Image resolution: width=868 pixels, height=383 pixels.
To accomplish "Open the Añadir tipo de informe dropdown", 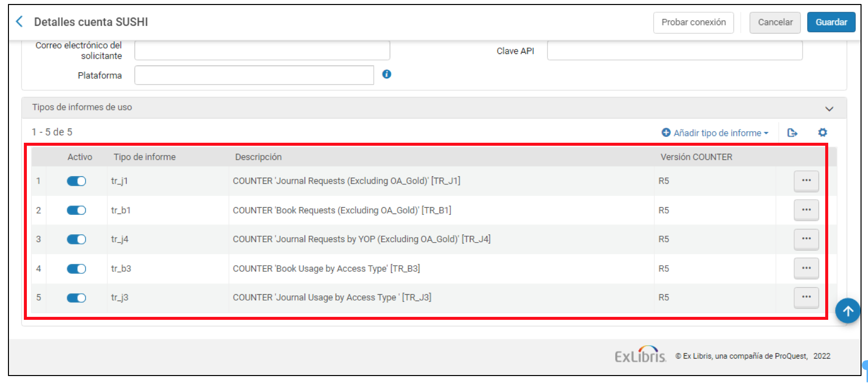I will pos(715,133).
